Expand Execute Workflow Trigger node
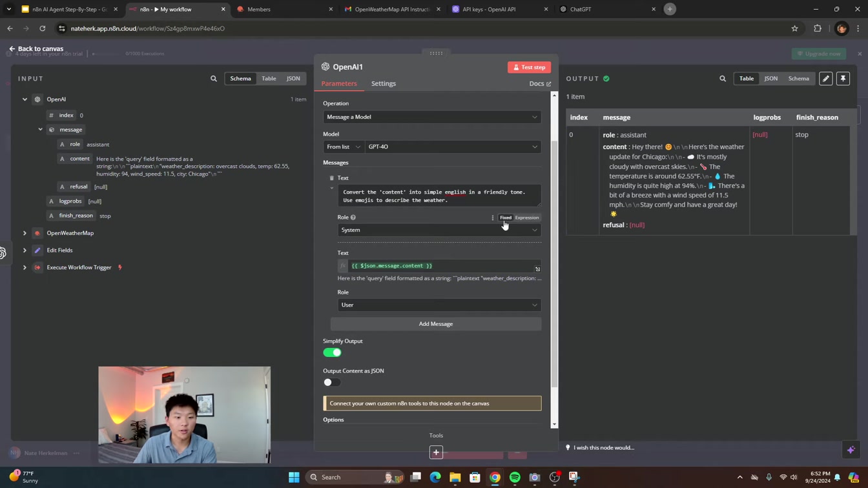Image resolution: width=868 pixels, height=488 pixels. click(25, 267)
